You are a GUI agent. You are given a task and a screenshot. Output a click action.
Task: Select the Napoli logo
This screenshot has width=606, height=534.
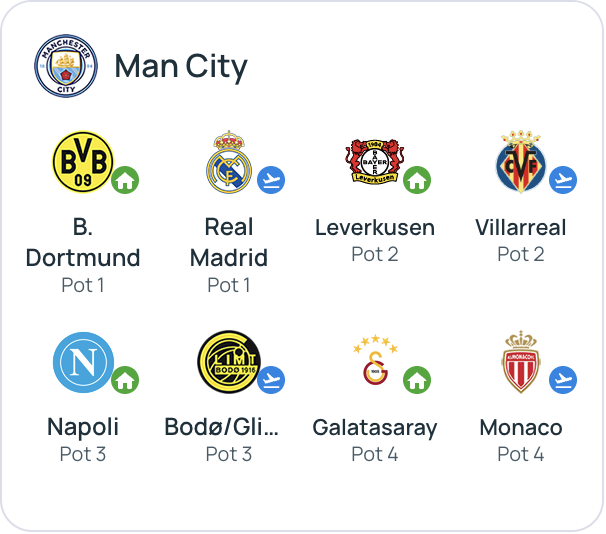tap(82, 361)
